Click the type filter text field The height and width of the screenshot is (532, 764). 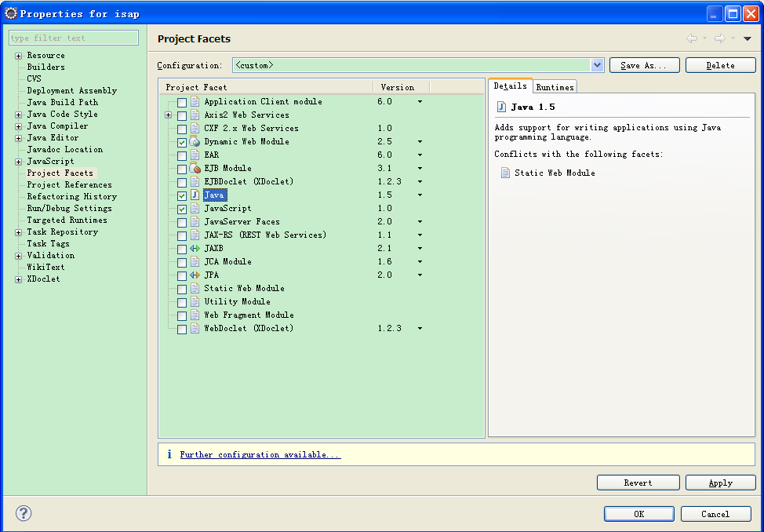coord(74,38)
